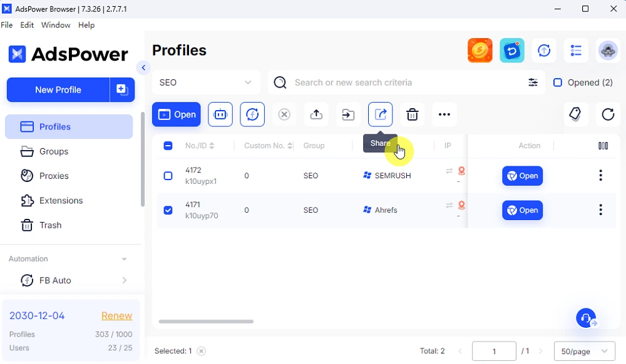Open kebab menu for Ahrefs row
This screenshot has width=626, height=364.
(x=600, y=210)
